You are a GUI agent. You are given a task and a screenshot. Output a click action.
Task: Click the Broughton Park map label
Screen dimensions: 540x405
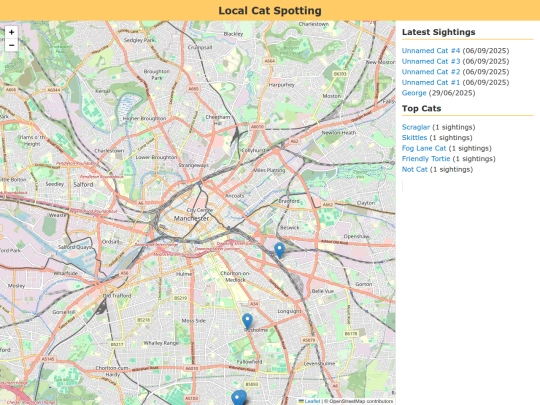tap(156, 74)
